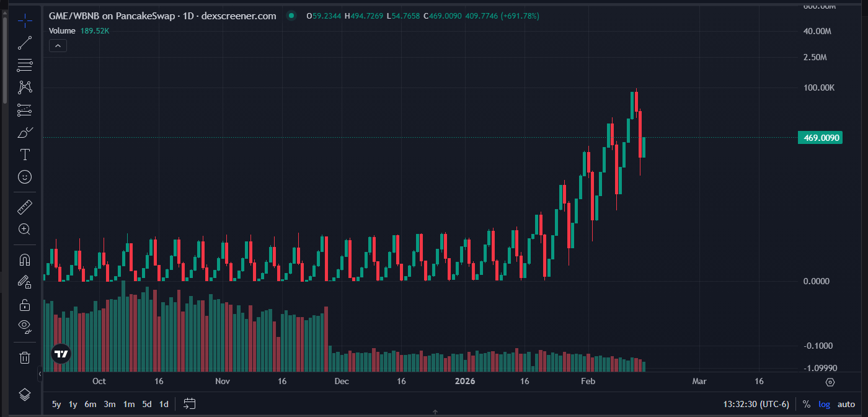
Task: Choose the XABCD pattern tool
Action: point(25,87)
